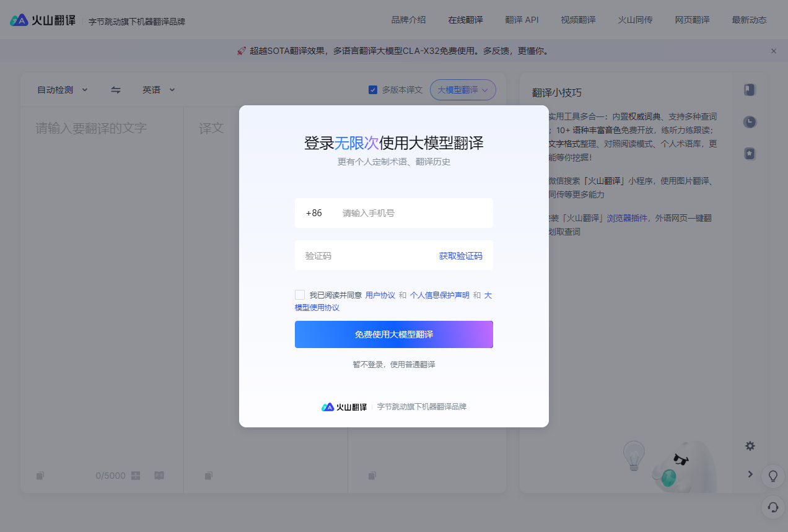
Task: Open the 翻译 API page
Action: pyautogui.click(x=522, y=19)
